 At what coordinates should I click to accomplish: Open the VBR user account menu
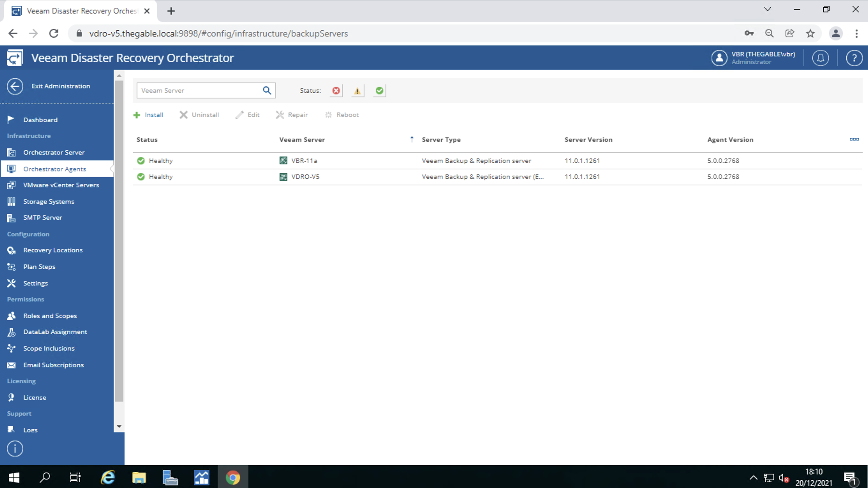click(x=753, y=58)
